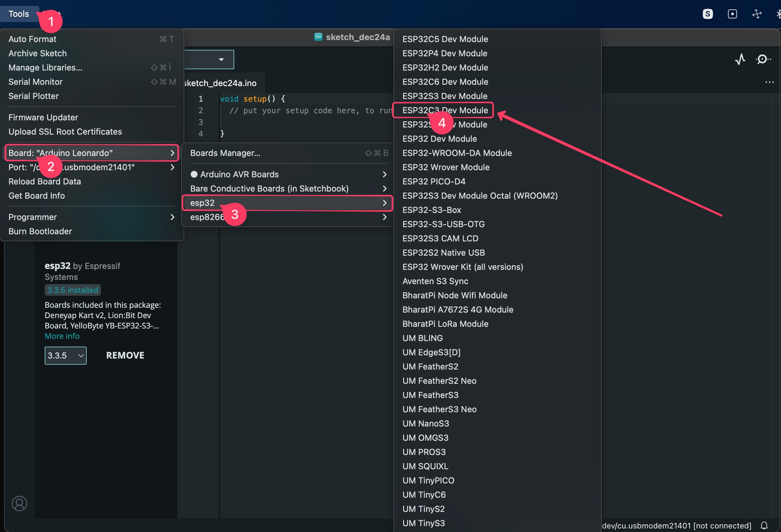Click the three-dots editor options icon
This screenshot has width=781, height=532.
[x=769, y=82]
